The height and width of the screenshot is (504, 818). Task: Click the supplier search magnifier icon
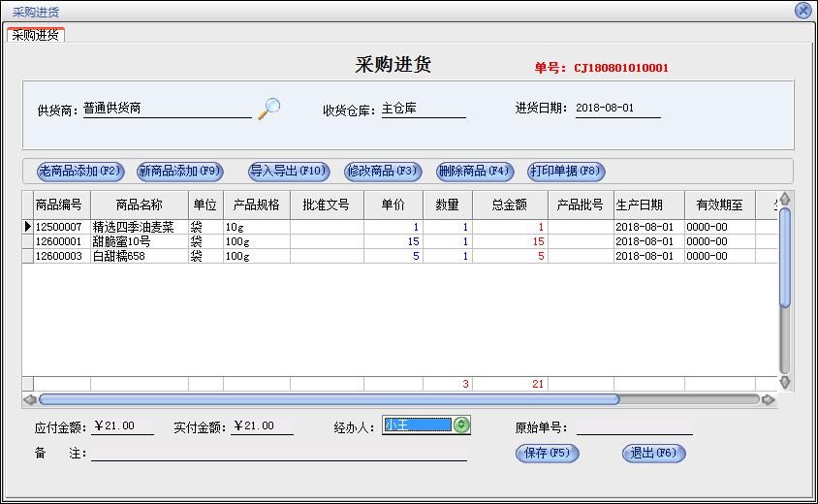268,109
